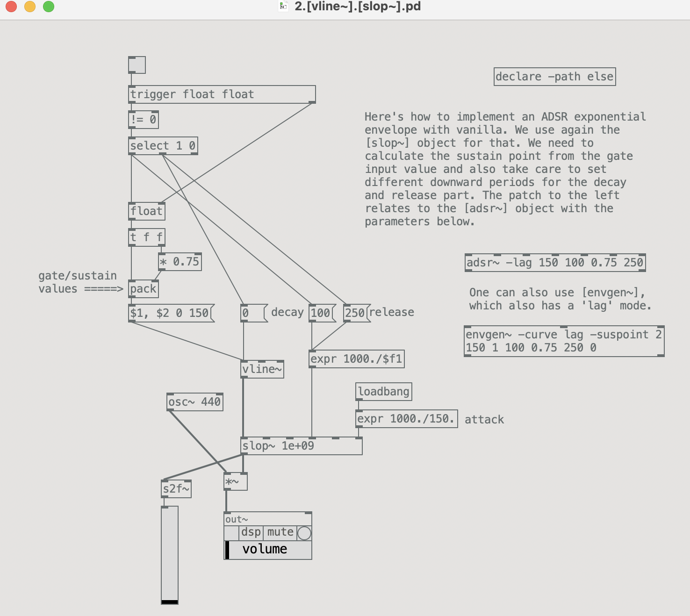Image resolution: width=690 pixels, height=616 pixels.
Task: Click the 0 message box beside decay
Action: click(254, 313)
